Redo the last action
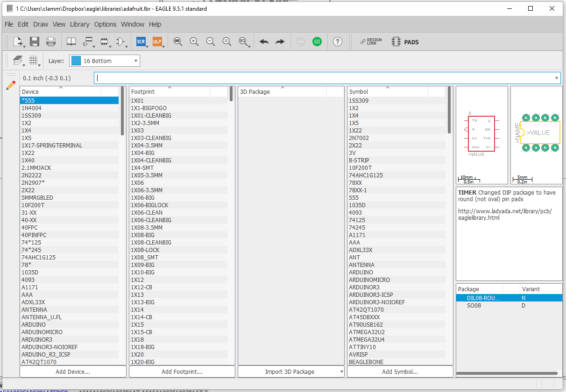The height and width of the screenshot is (392, 566). tap(280, 42)
